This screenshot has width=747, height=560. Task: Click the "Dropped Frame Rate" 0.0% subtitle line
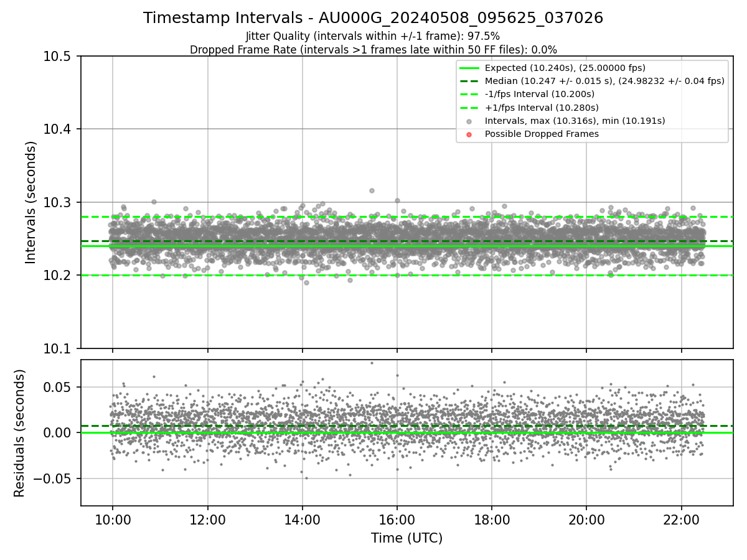[373, 50]
